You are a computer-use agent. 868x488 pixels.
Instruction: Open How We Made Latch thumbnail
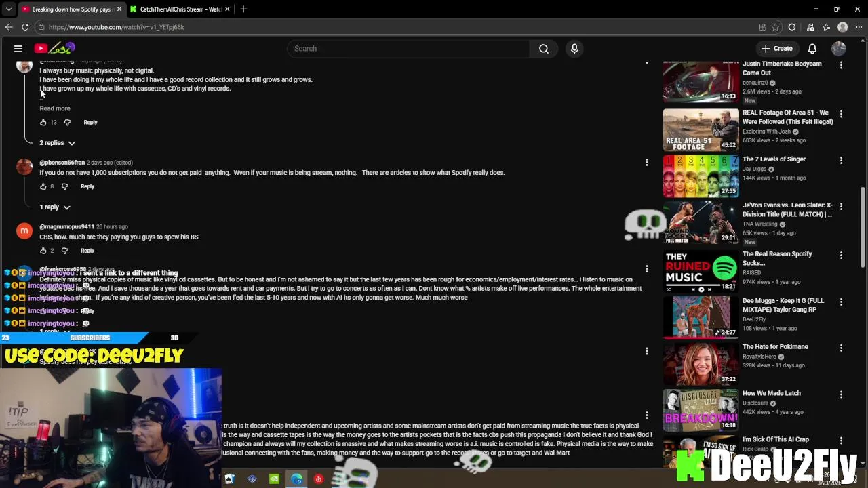coord(701,410)
